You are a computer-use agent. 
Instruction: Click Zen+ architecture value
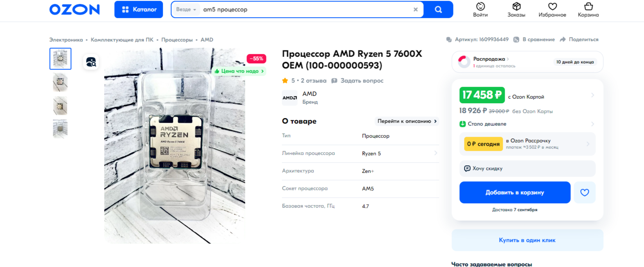[368, 171]
